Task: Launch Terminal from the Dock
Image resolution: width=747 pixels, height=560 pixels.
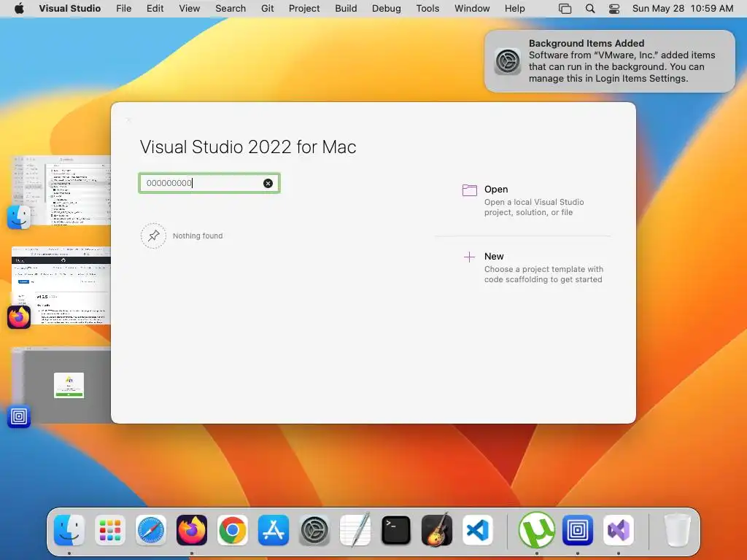Action: click(x=396, y=530)
